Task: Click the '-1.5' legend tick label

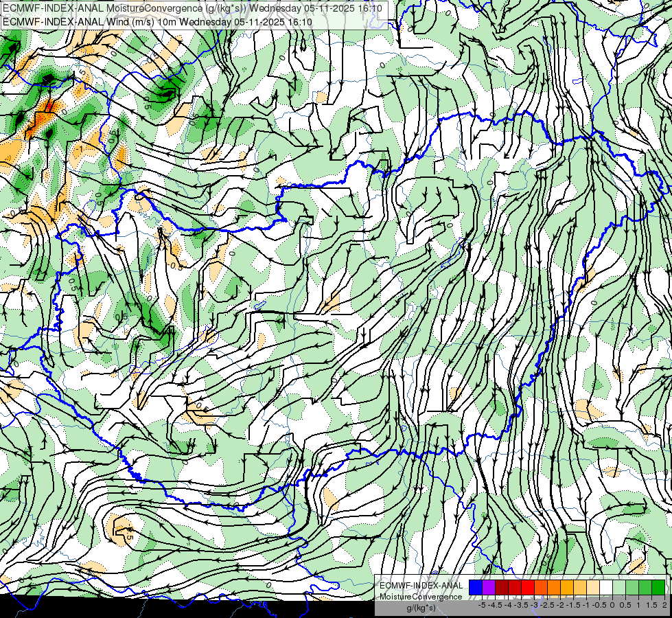Action: pyautogui.click(x=573, y=605)
